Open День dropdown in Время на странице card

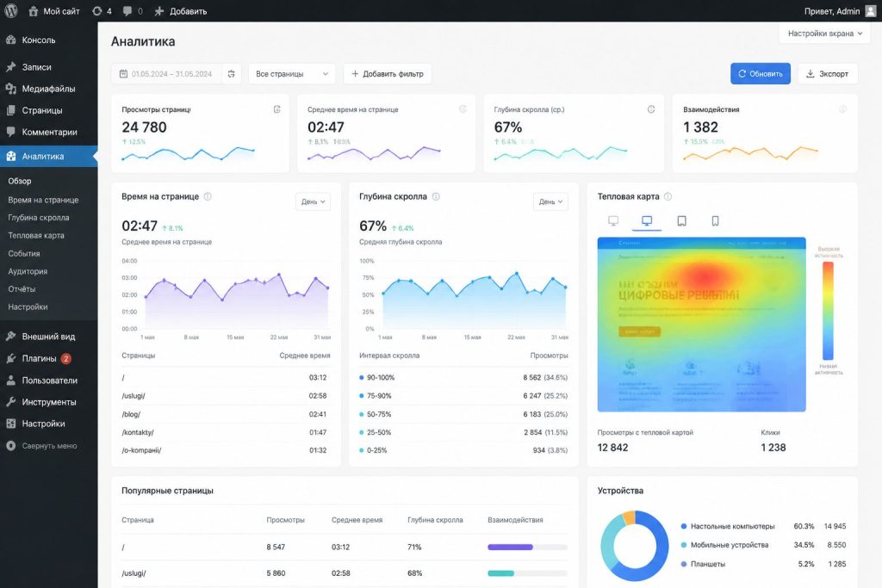(x=313, y=201)
